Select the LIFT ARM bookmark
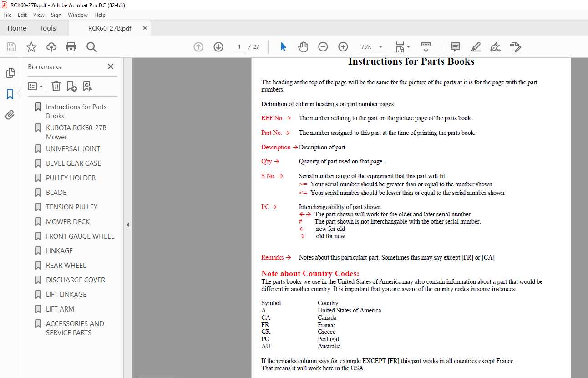 (x=60, y=309)
